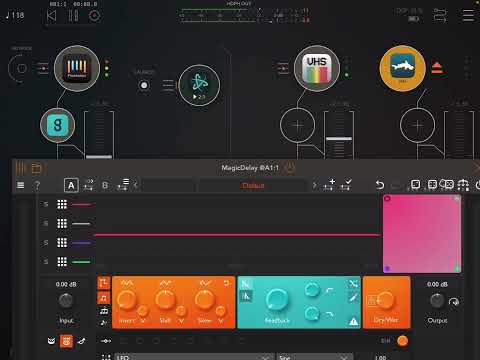Open the Default preset name field
480x360 pixels.
pos(253,185)
